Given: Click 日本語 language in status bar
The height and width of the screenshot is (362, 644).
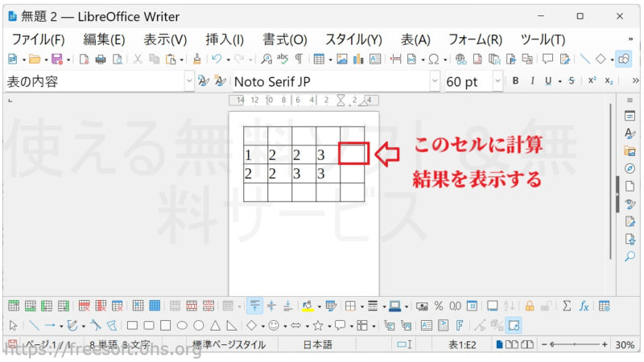Looking at the screenshot, I should pos(317,344).
